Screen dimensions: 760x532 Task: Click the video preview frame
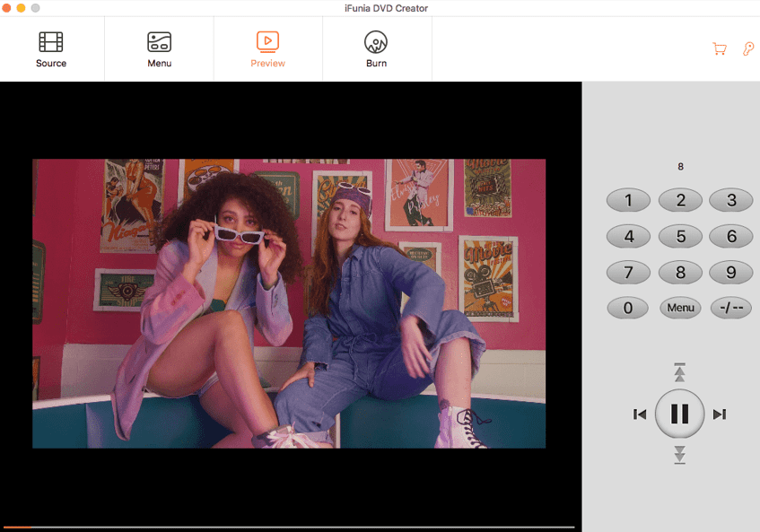click(x=288, y=303)
